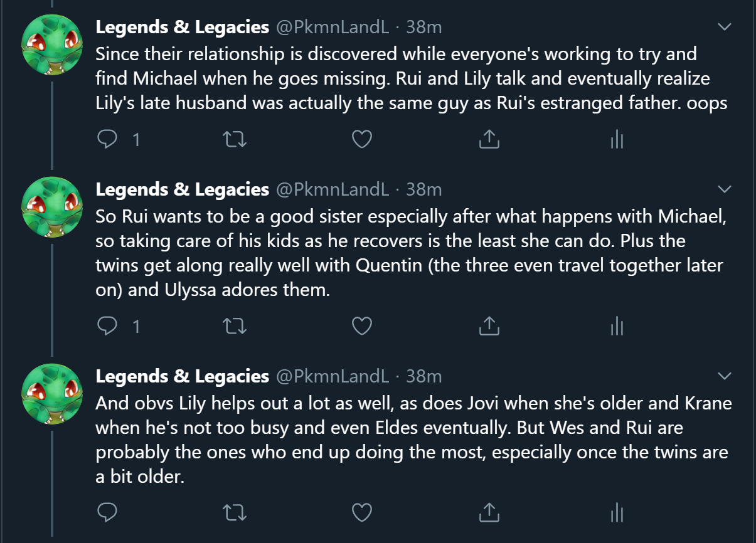View analytics for the first tweet
The image size is (756, 543).
[x=617, y=139]
